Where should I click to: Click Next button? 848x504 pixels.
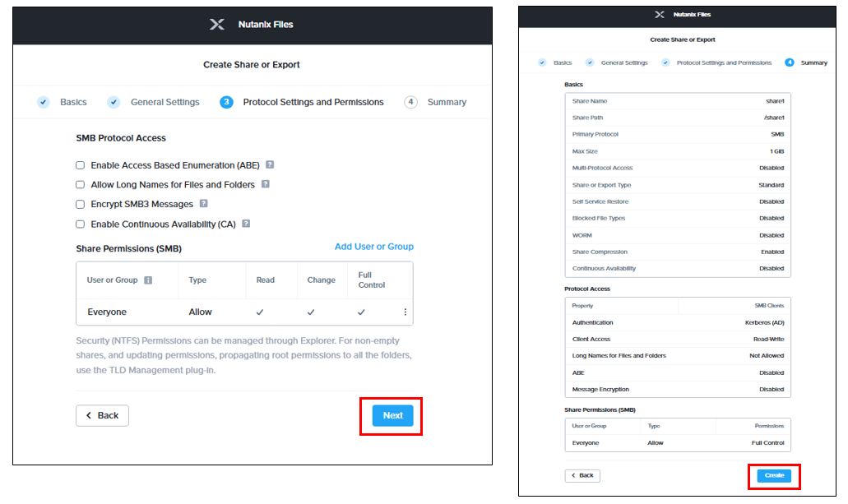tap(392, 415)
